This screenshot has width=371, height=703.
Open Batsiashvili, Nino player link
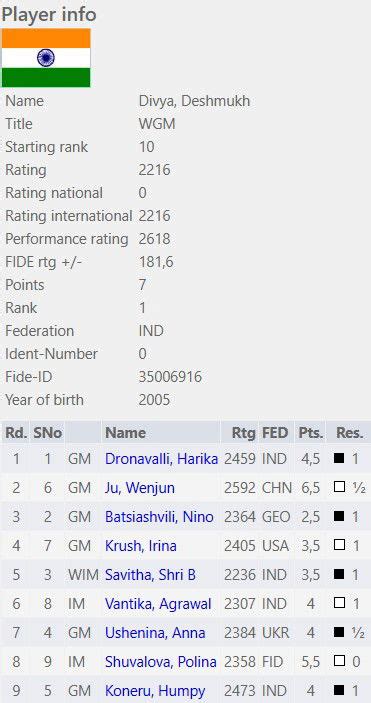point(159,517)
